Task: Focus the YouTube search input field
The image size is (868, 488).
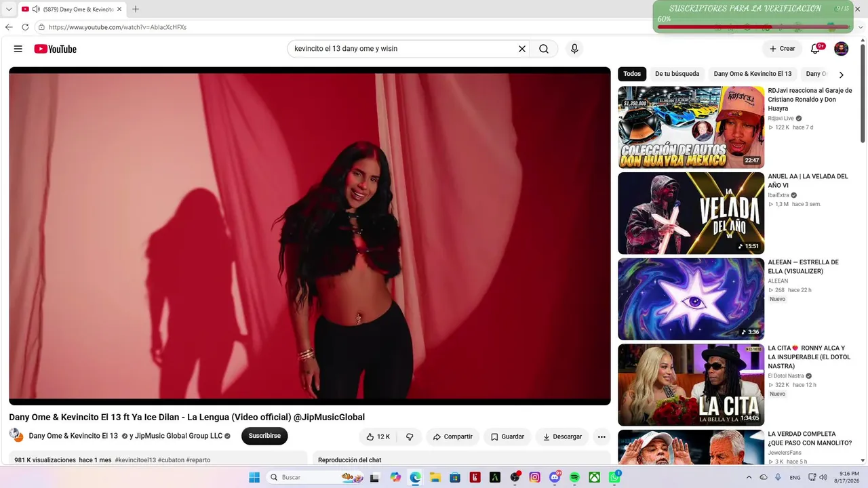Action: [x=403, y=49]
